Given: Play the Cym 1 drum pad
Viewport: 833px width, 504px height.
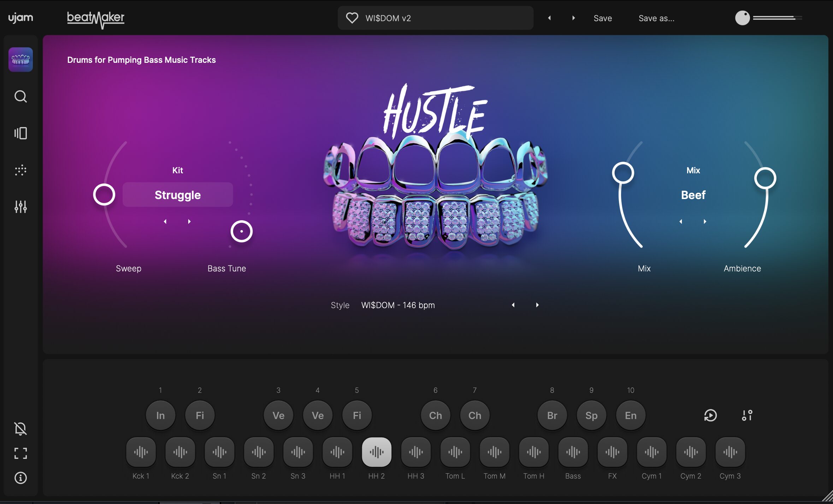Looking at the screenshot, I should [651, 452].
